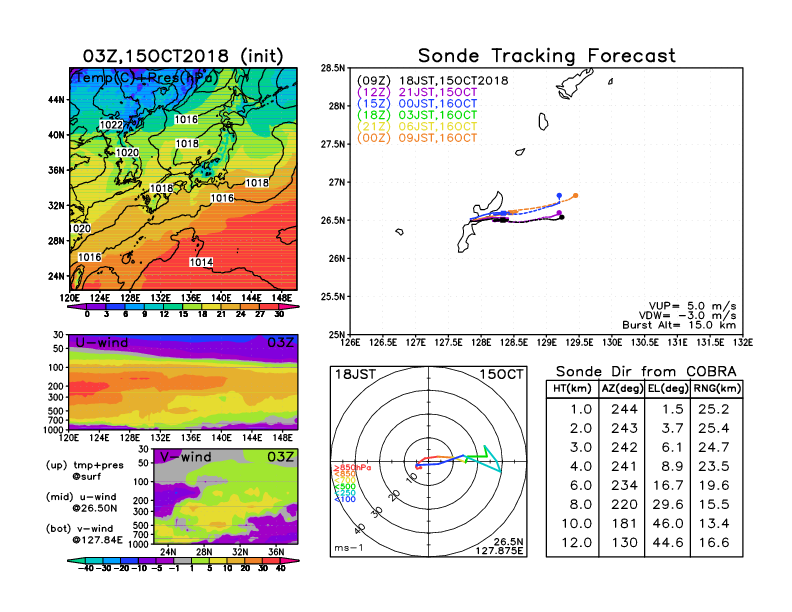Screen dimensions: 792x612
Task: Click the 'ms-1' unit label on hodograph
Action: 349,548
